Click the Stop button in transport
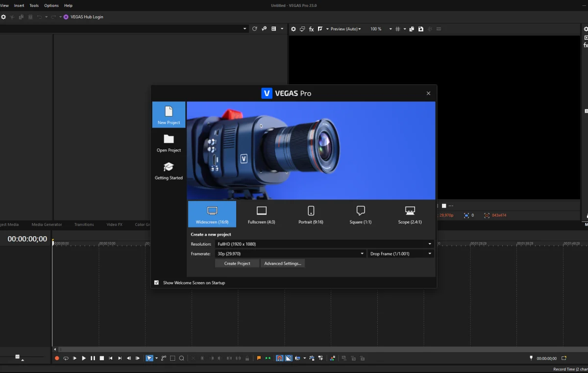 tap(102, 358)
